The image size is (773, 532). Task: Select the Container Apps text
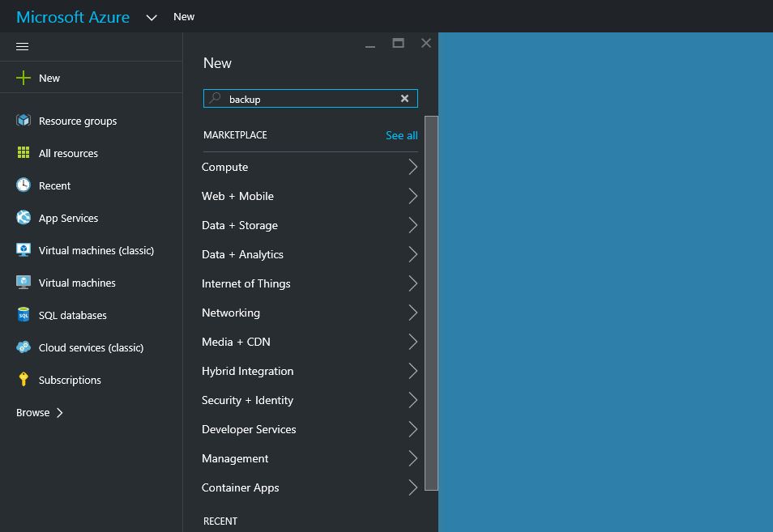(241, 487)
